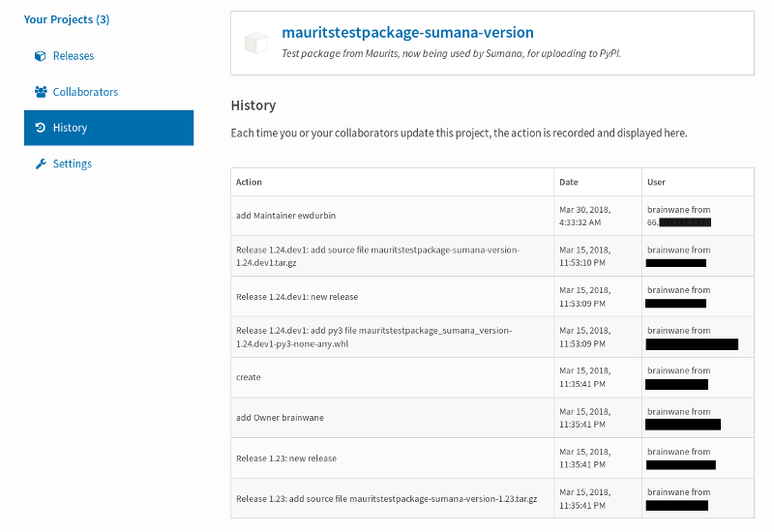Click the 1.24.dev1.tar.gz source file entry
The width and height of the screenshot is (774, 532).
coord(377,255)
